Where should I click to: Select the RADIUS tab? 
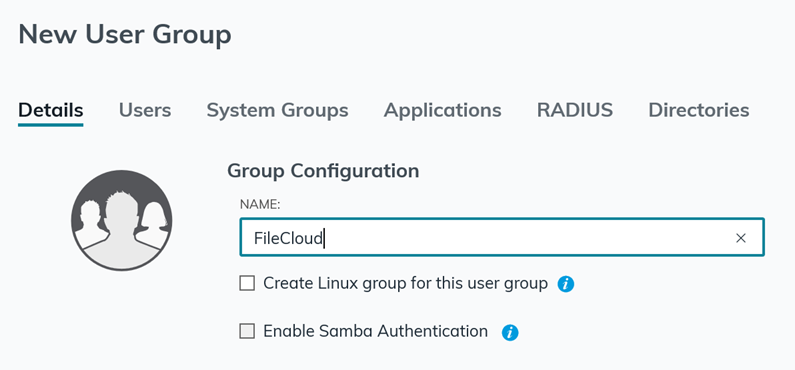click(x=575, y=110)
